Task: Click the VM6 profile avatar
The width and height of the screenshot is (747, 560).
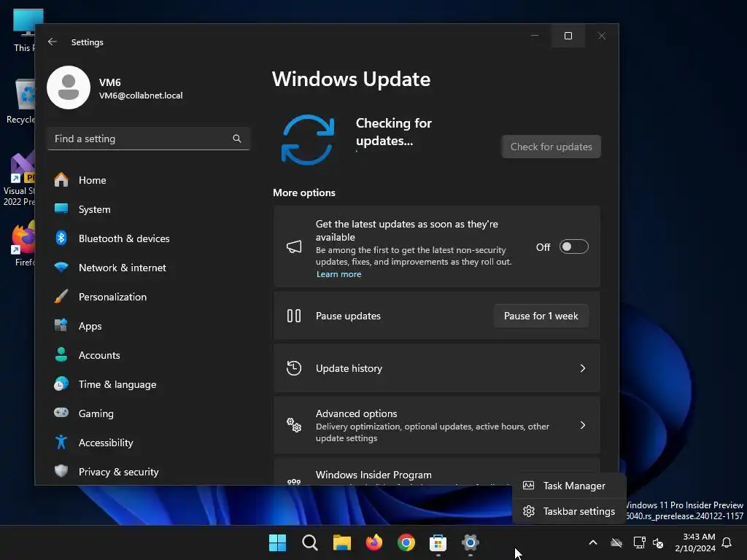Action: 69,87
